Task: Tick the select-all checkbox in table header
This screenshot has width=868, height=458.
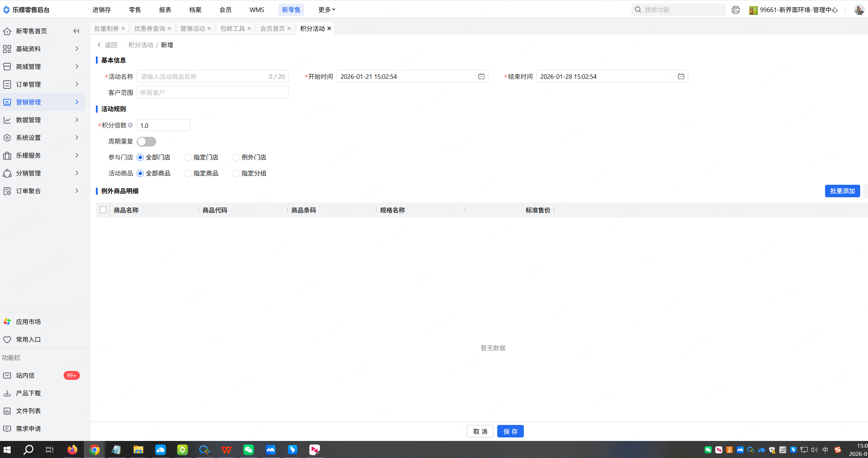Action: click(x=103, y=210)
